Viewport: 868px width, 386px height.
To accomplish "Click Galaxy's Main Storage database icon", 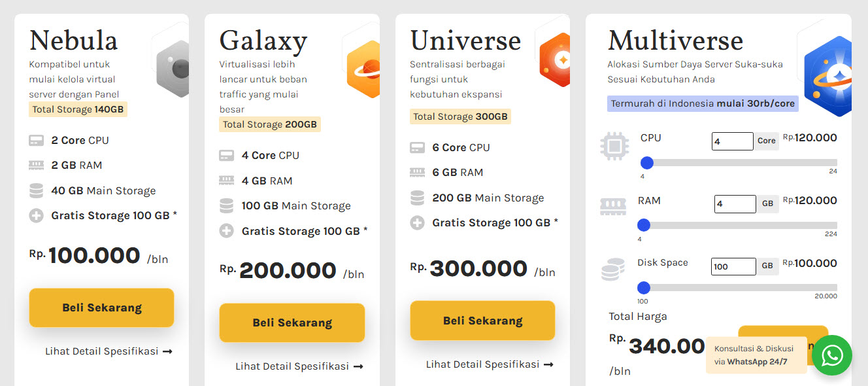I will click(x=226, y=205).
